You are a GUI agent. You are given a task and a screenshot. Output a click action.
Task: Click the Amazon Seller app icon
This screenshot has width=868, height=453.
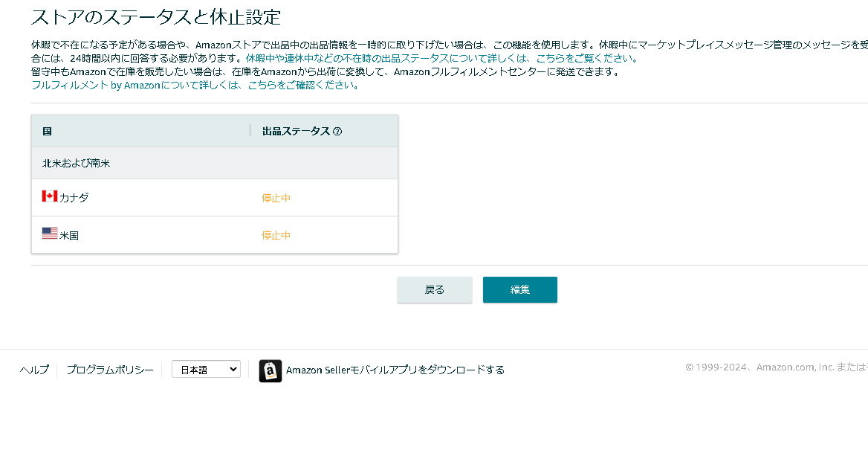(271, 370)
